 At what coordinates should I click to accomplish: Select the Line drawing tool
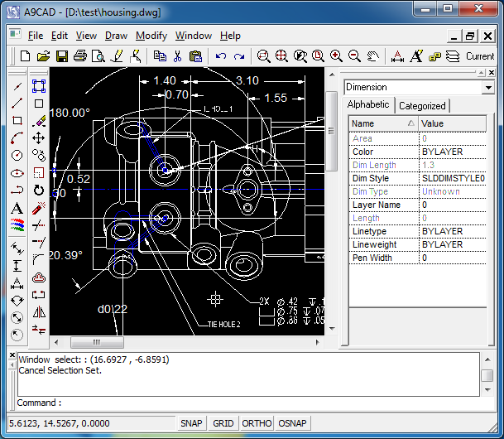click(17, 104)
